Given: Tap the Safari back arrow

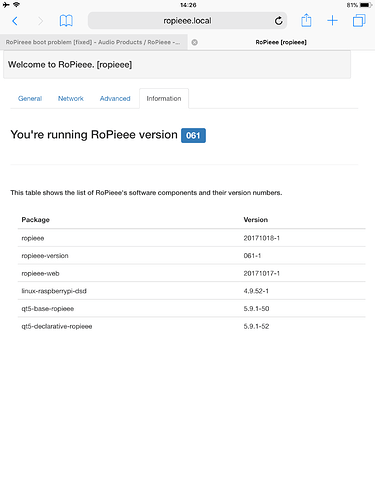Looking at the screenshot, I should click(x=15, y=21).
